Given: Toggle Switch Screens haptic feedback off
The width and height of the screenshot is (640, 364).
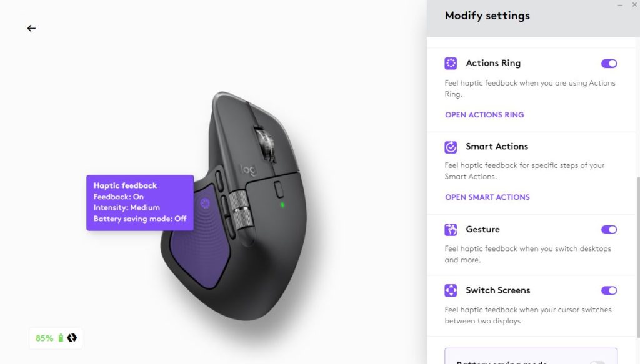Looking at the screenshot, I should (x=609, y=290).
